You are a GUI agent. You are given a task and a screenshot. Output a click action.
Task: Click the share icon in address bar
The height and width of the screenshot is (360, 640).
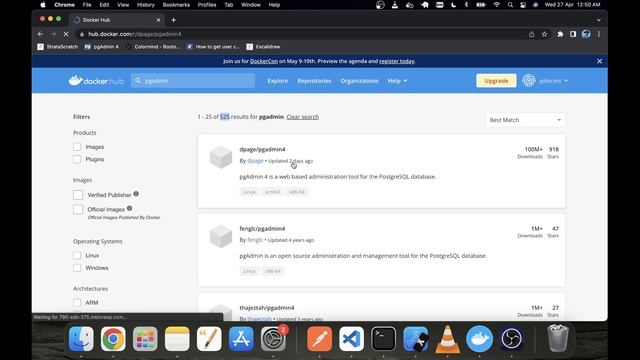(x=531, y=34)
